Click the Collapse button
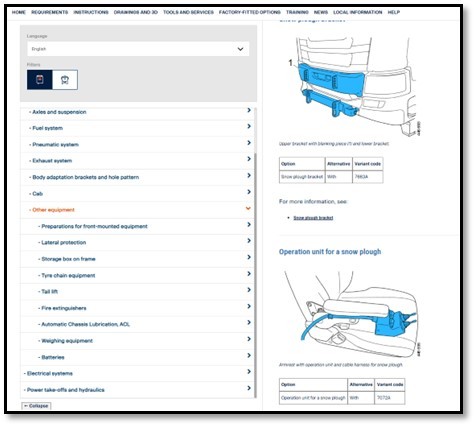The image size is (476, 427). pyautogui.click(x=36, y=406)
